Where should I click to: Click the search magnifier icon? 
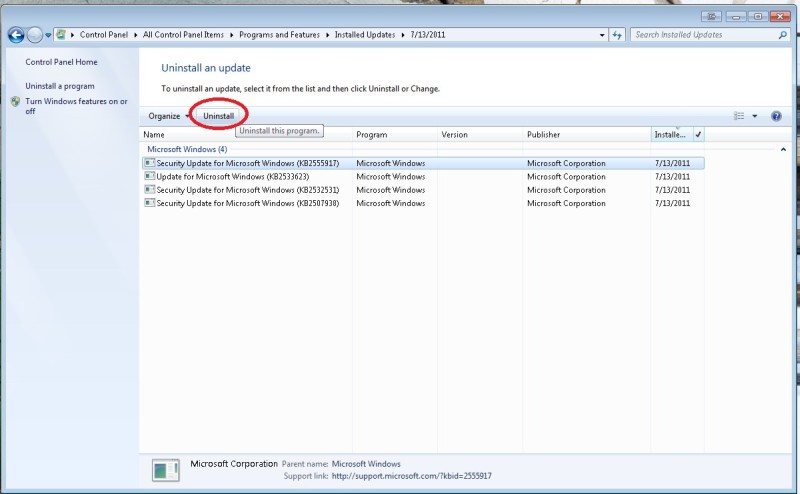click(x=783, y=35)
